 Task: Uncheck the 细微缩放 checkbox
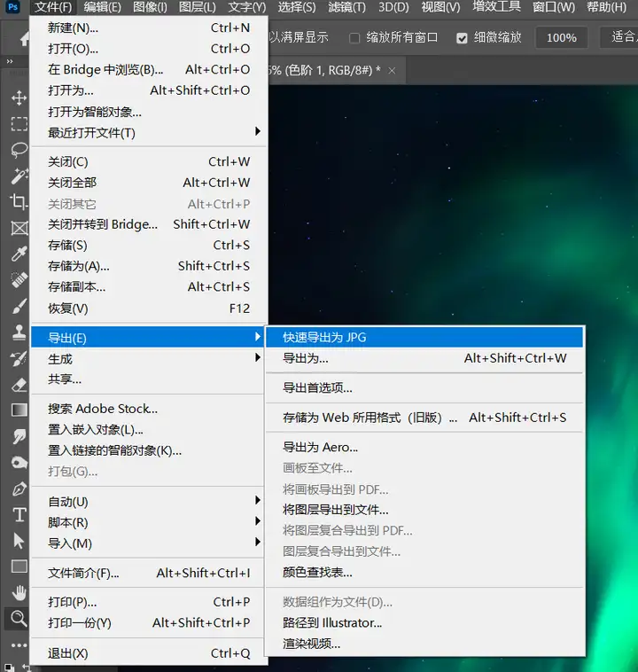coord(462,38)
